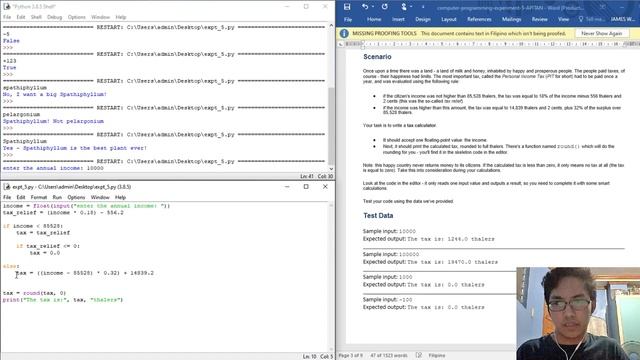The width and height of the screenshot is (640, 360).
Task: Click the word count in Word status bar
Action: click(x=389, y=356)
